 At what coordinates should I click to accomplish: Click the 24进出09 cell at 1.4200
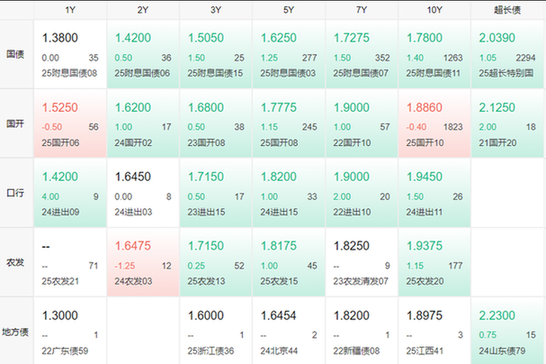[70, 193]
